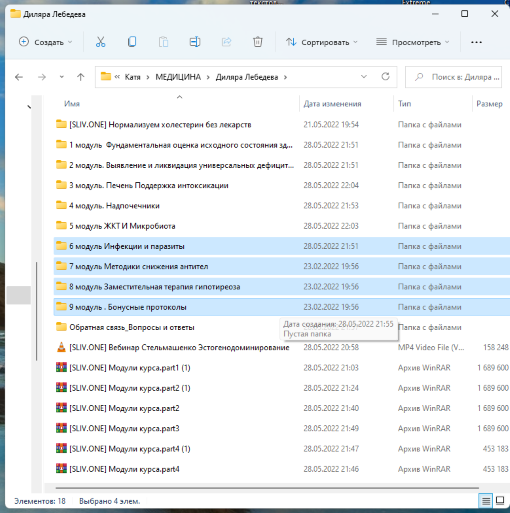Click folder icon of Обратная связь_Вопросы и ответы
Image resolution: width=510 pixels, height=513 pixels.
(x=61, y=327)
